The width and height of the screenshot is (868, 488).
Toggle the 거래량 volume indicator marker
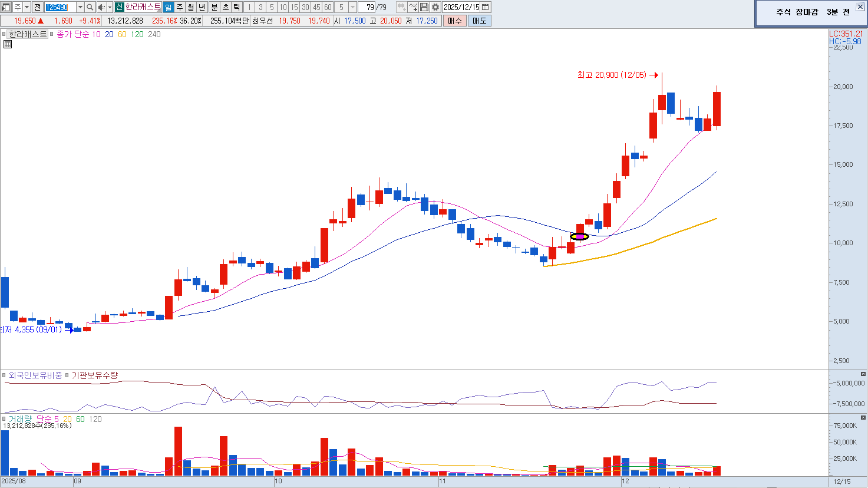(x=4, y=419)
